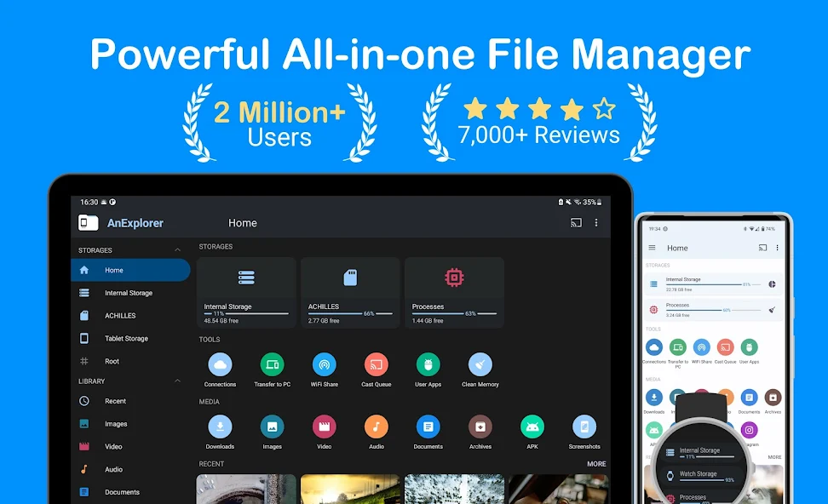Open WiFi Share tool

point(324,365)
